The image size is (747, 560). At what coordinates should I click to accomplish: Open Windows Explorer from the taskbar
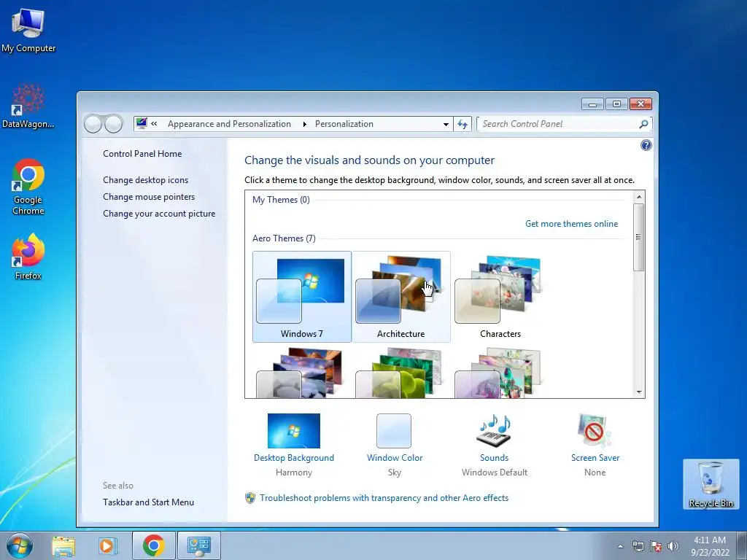coord(63,545)
